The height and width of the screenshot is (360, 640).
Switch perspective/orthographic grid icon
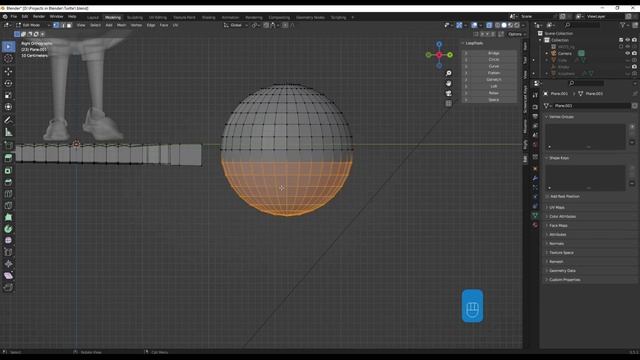tap(449, 103)
